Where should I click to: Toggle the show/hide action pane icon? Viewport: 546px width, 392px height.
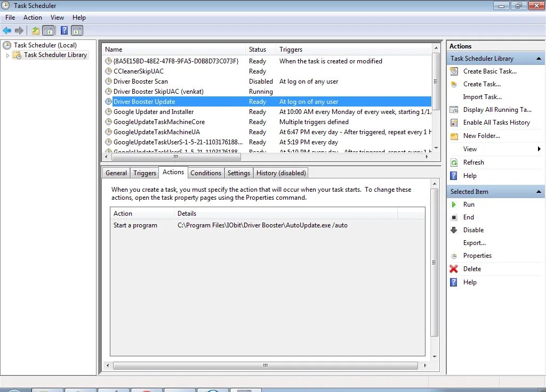point(77,30)
